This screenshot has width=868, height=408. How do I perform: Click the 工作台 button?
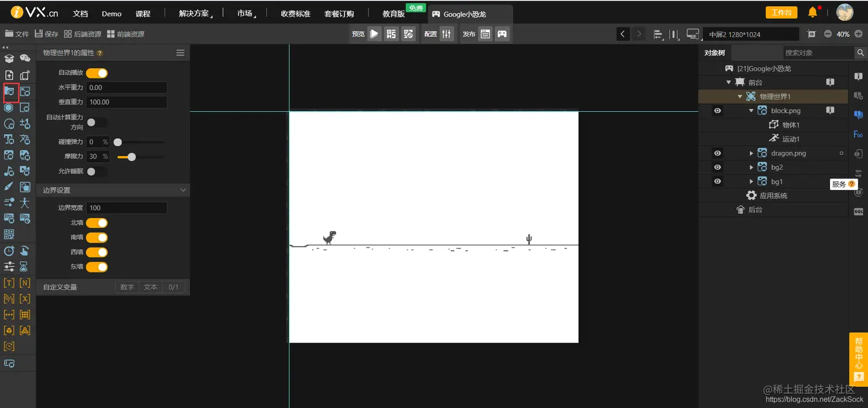point(781,13)
